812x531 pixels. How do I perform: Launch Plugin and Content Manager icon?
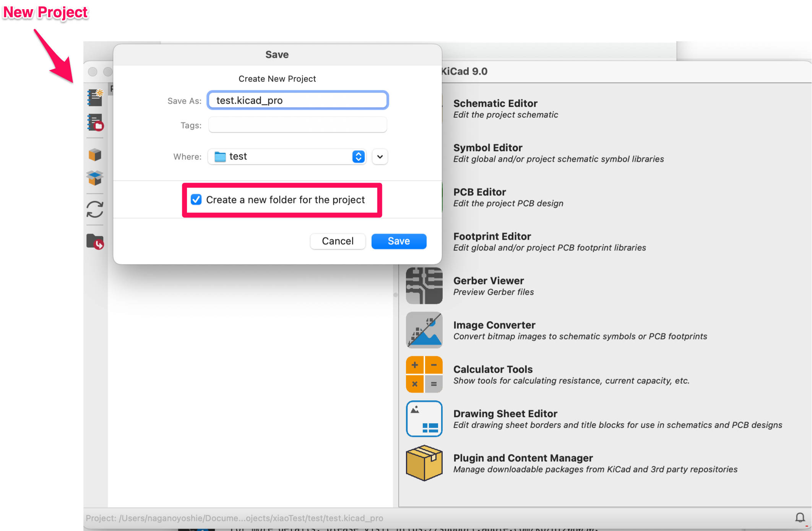(424, 463)
